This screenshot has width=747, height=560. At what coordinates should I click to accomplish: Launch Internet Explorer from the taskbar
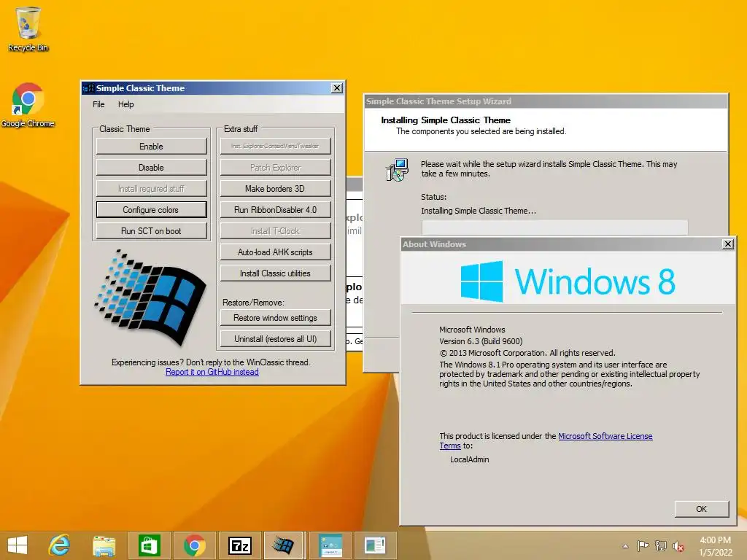(x=59, y=545)
